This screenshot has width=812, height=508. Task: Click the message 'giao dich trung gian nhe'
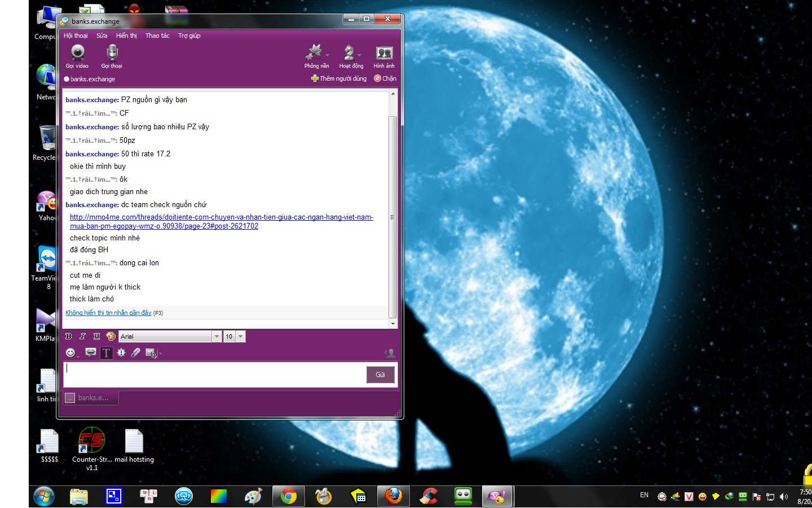point(109,191)
